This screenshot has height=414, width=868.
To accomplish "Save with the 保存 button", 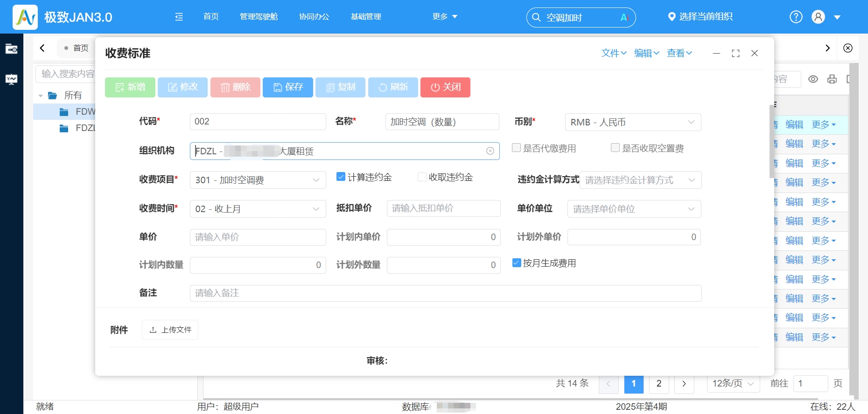I will coord(288,87).
